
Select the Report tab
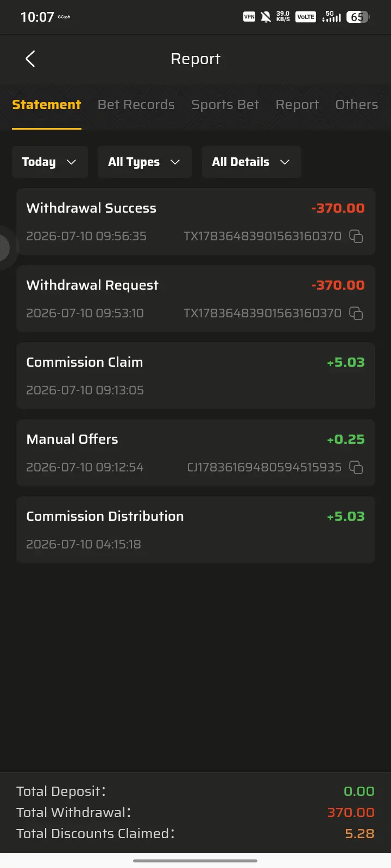pyautogui.click(x=297, y=105)
